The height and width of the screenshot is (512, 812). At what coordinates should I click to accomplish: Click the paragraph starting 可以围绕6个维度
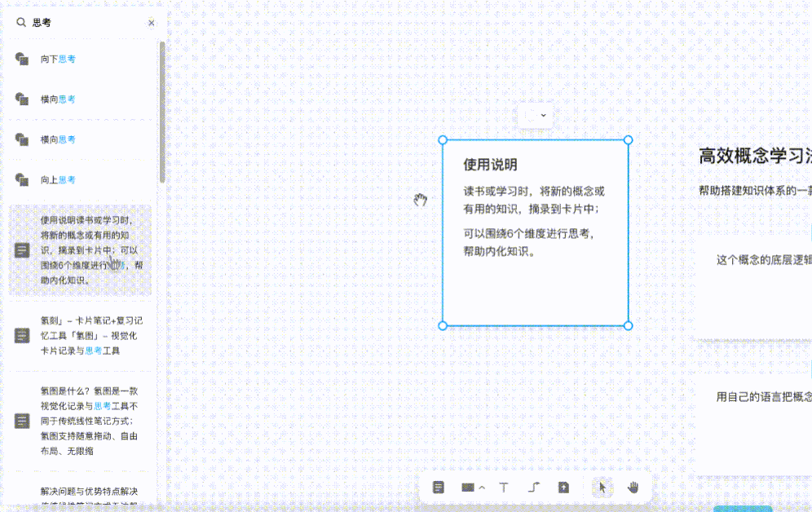pos(528,242)
